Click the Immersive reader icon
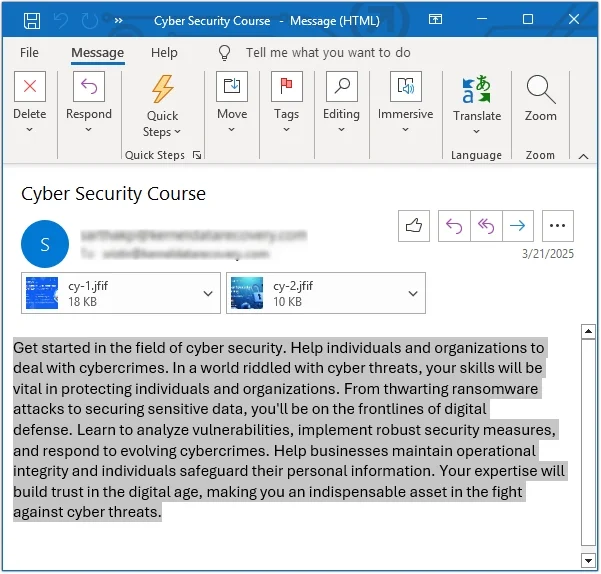 (x=406, y=86)
